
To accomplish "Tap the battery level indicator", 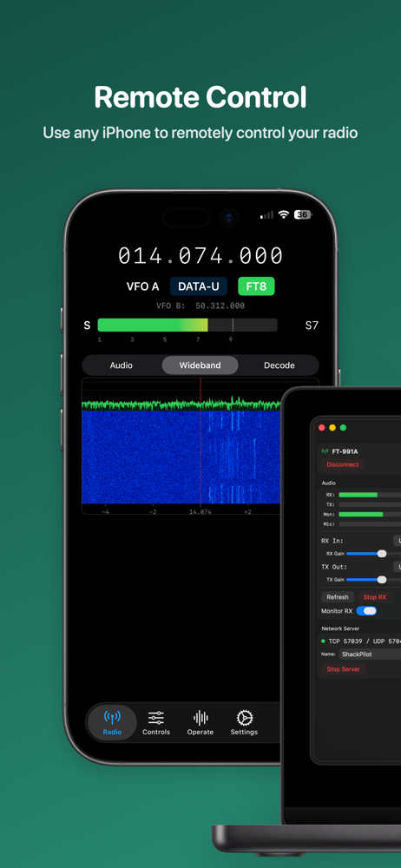I will click(x=302, y=214).
